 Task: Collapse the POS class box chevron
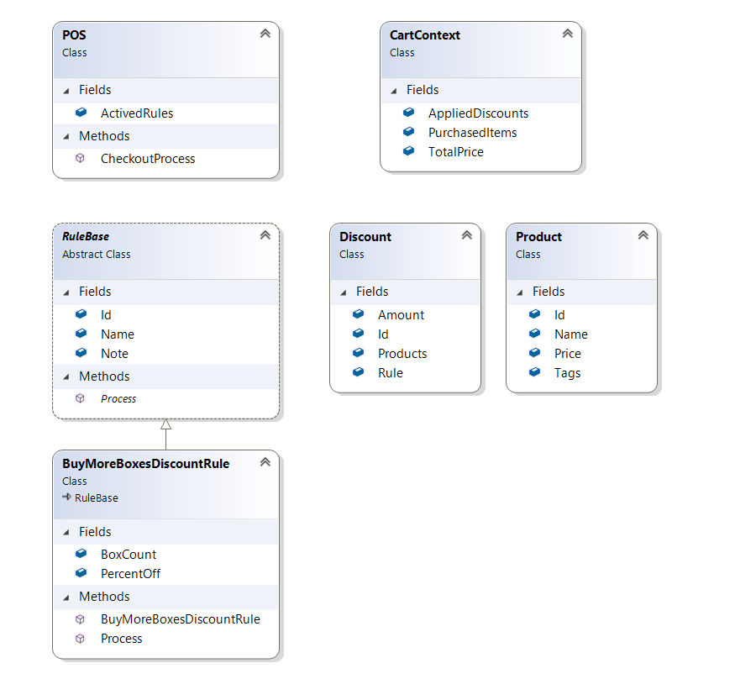point(265,34)
